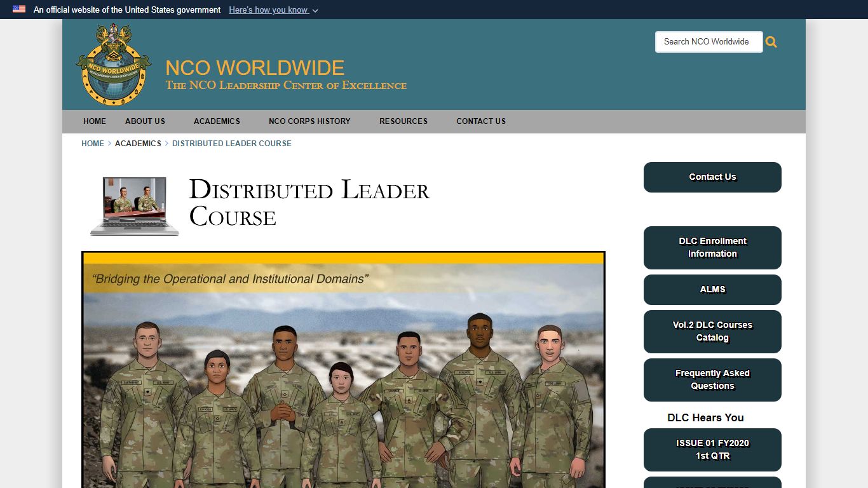
Task: Click the Distributed Leader Course heading
Action: click(309, 203)
